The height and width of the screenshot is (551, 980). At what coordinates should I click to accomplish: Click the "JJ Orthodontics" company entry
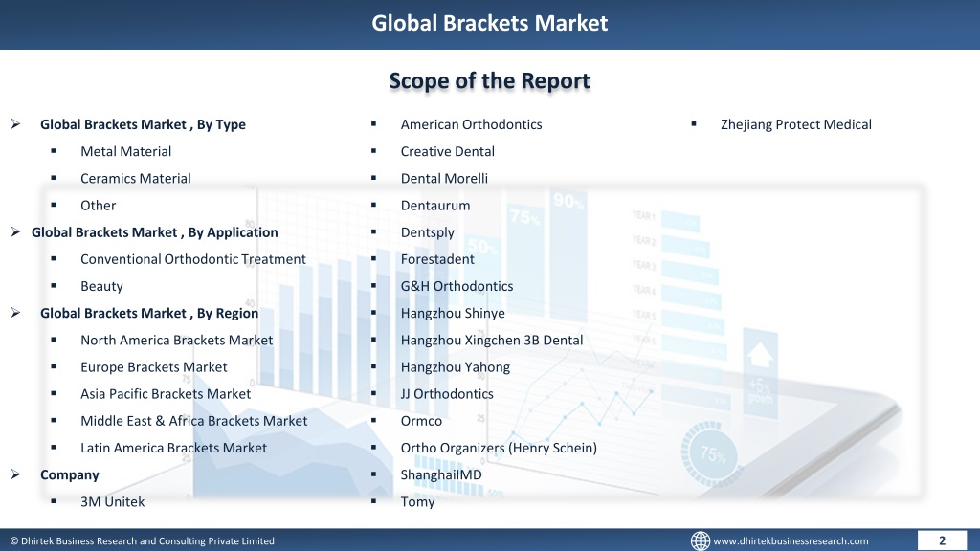(447, 393)
